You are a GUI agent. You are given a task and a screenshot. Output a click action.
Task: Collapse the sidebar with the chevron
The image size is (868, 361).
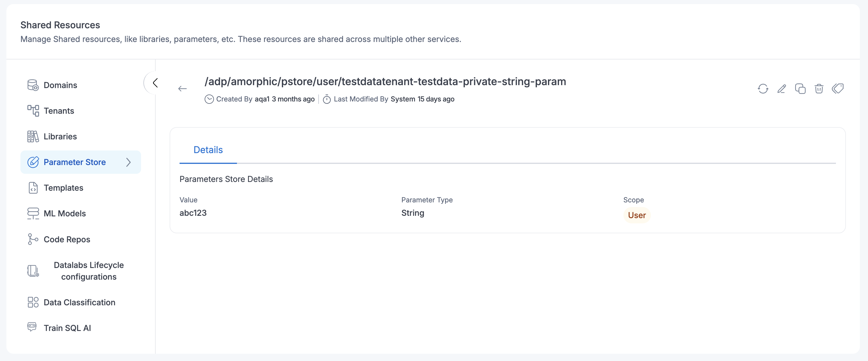click(155, 83)
